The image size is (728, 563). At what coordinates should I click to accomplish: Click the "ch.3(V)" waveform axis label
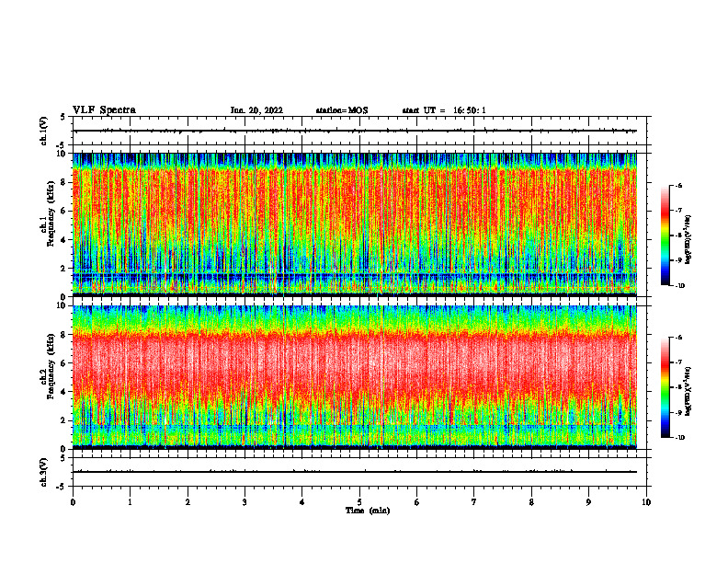[x=44, y=472]
